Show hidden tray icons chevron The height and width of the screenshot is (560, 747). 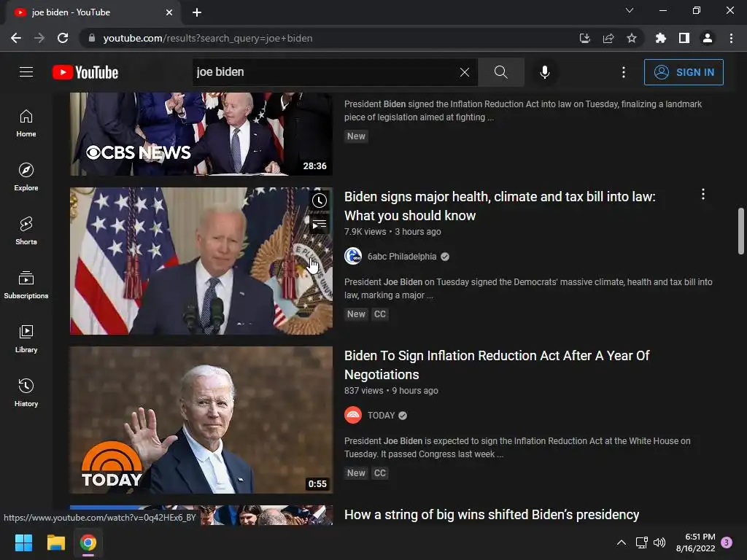622,542
